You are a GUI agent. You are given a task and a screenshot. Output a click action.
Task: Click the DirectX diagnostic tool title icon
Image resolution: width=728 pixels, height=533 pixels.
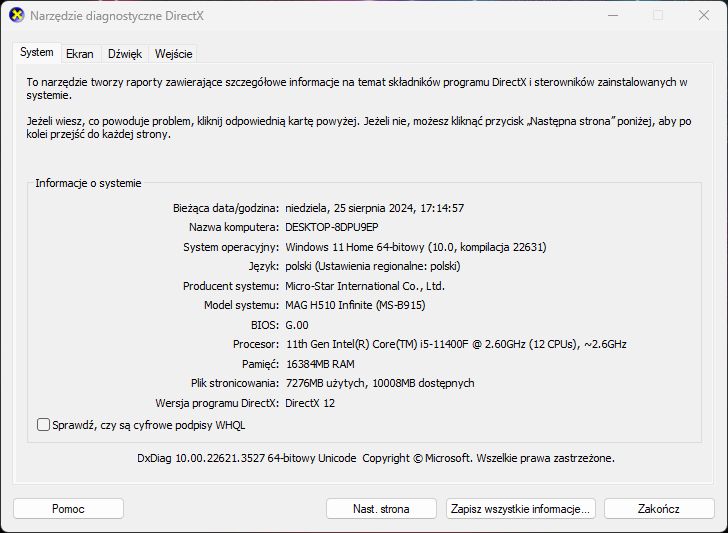click(x=16, y=15)
